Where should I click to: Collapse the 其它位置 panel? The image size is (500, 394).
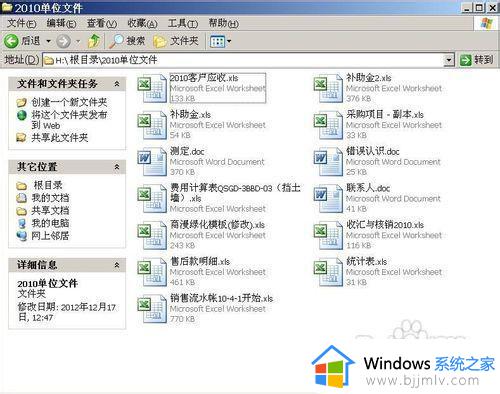coord(117,167)
